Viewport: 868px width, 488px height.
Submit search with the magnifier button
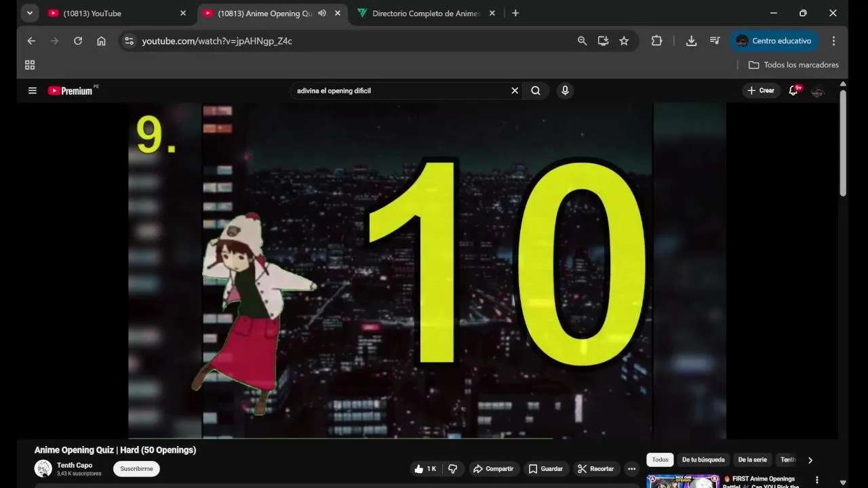[x=536, y=90]
